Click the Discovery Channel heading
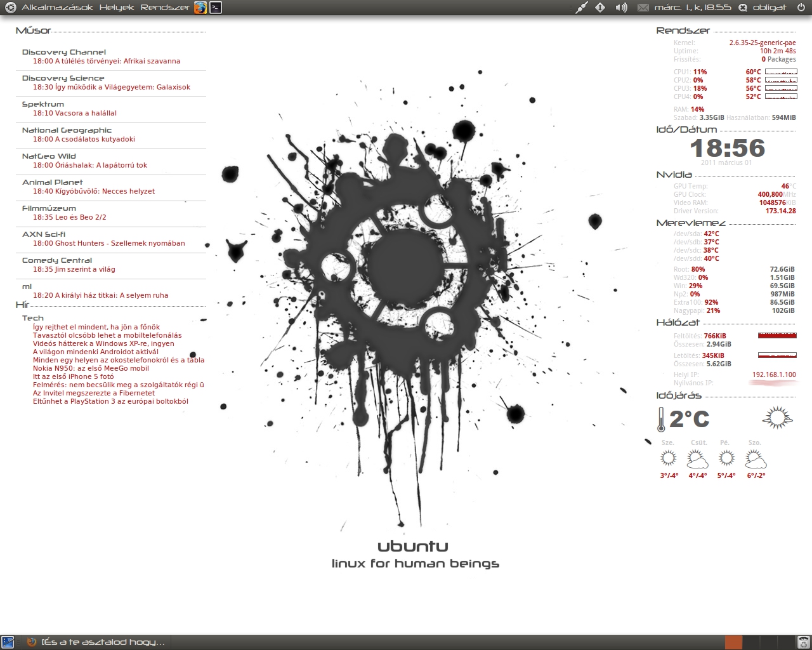This screenshot has width=812, height=650. click(64, 52)
